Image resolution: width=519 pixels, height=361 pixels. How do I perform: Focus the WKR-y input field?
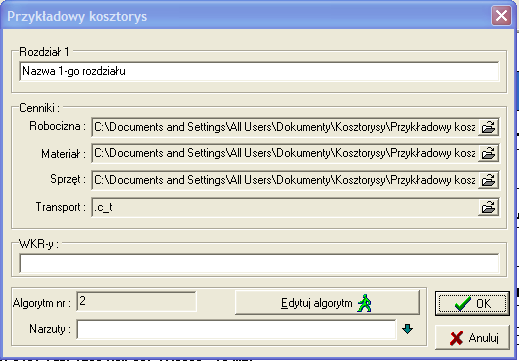click(259, 263)
